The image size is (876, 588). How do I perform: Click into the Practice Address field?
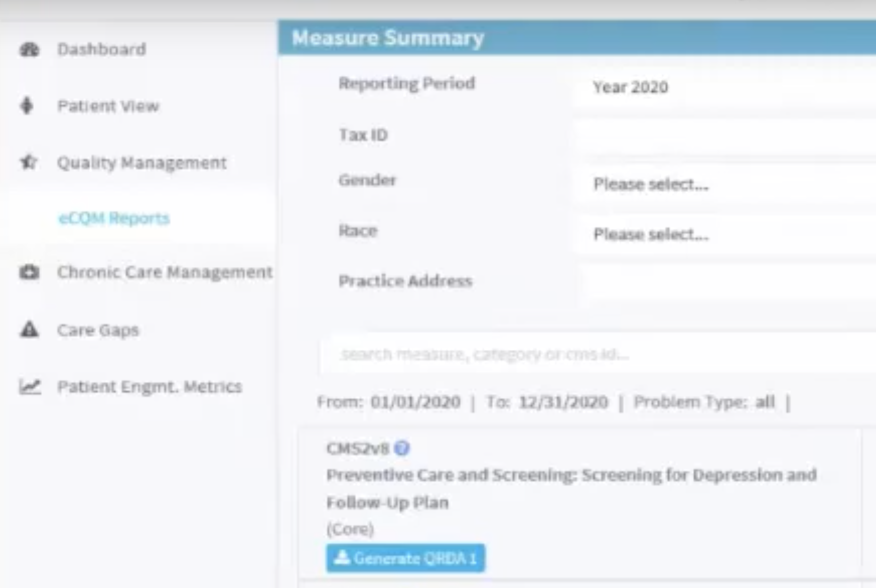coord(725,281)
